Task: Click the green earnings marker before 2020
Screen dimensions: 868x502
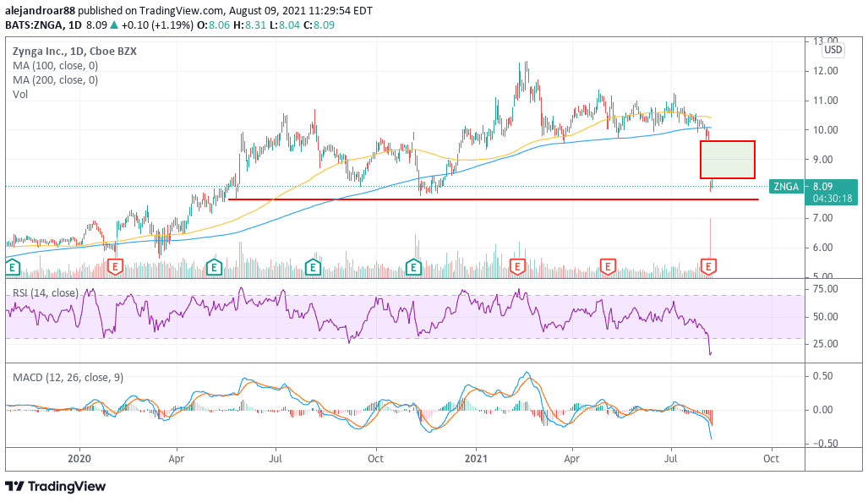Action: pyautogui.click(x=12, y=268)
